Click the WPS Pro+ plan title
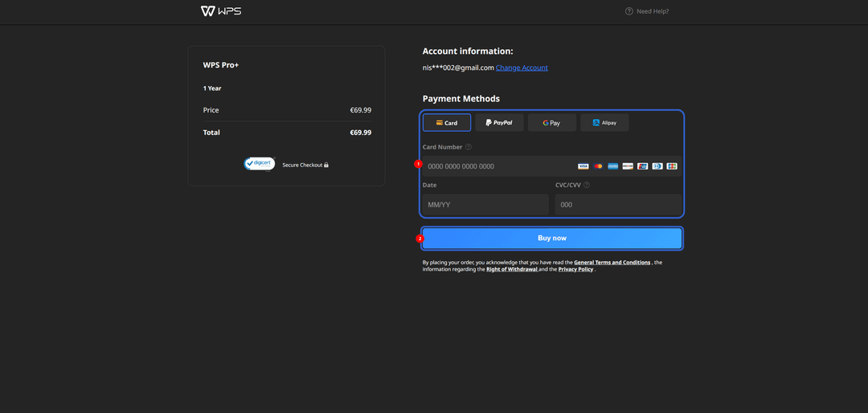Screen dimensions: 868x413 pos(221,65)
